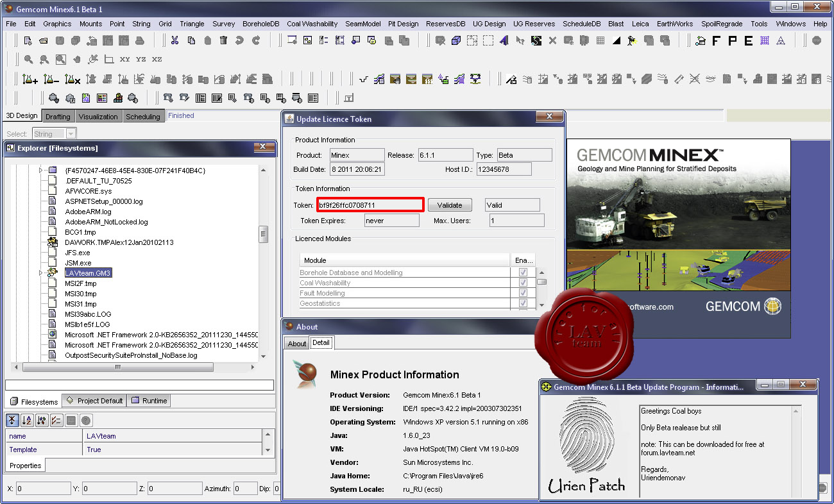Click the Licenced Modules list scrollbar

click(542, 282)
